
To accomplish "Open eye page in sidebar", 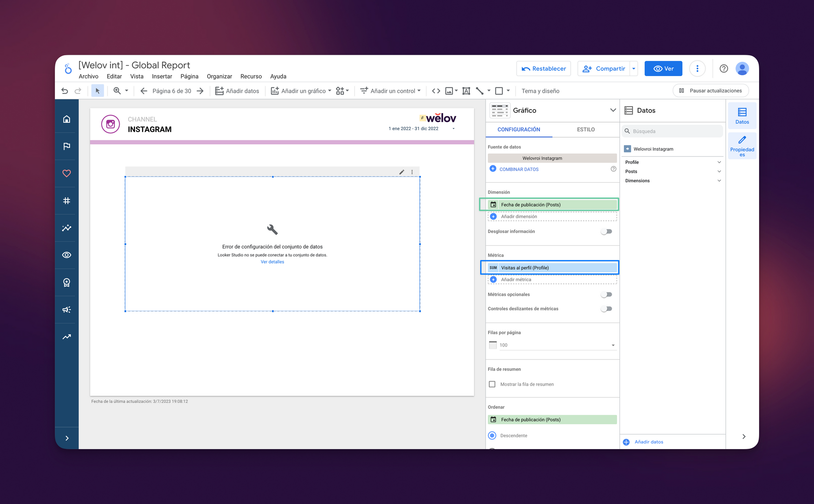I will 67,255.
